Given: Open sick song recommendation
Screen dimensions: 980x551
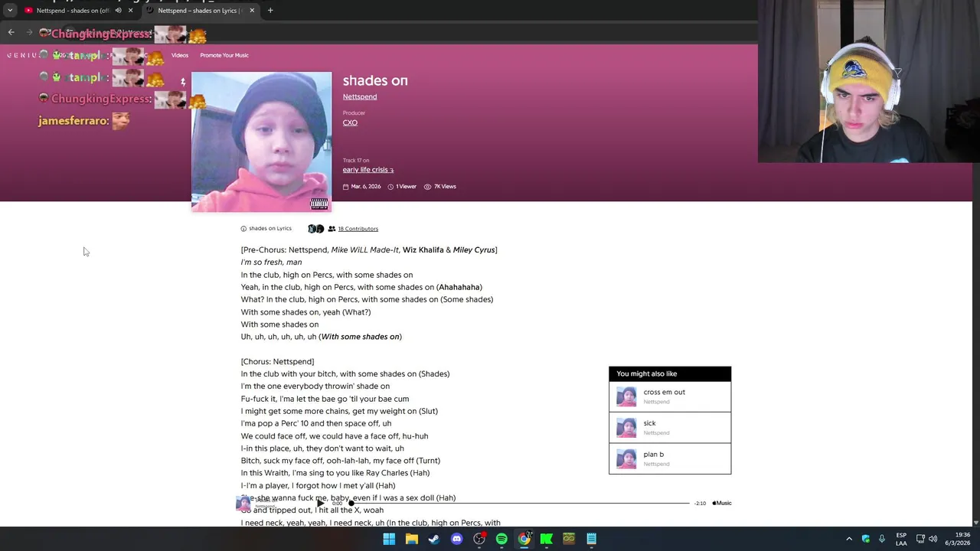Looking at the screenshot, I should point(670,428).
